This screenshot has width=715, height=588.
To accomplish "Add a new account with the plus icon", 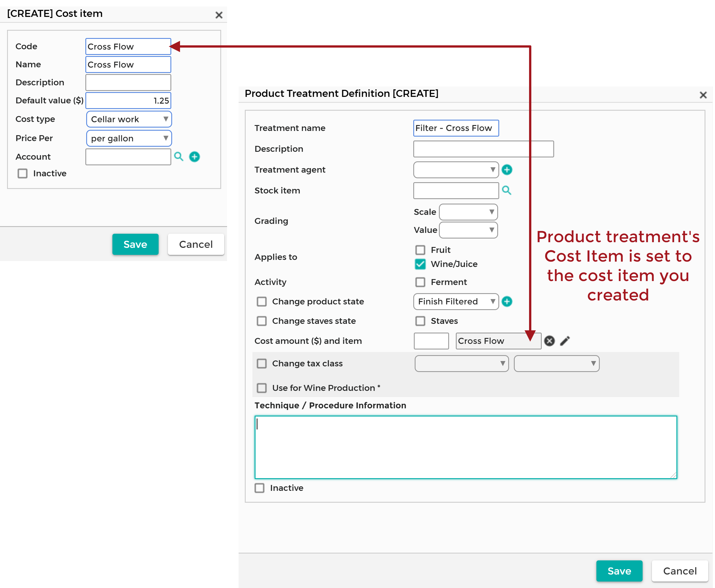I will tap(194, 157).
